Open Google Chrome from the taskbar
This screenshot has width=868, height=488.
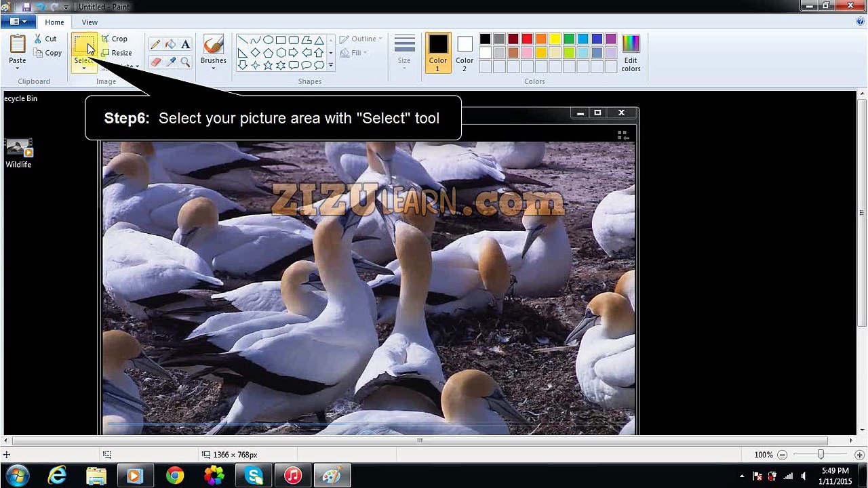pos(175,476)
